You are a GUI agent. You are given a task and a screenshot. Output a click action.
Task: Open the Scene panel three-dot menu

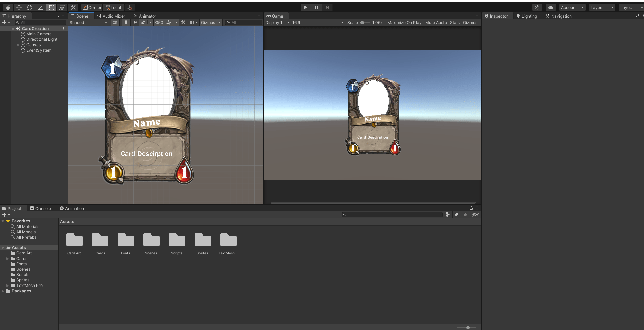(x=259, y=16)
